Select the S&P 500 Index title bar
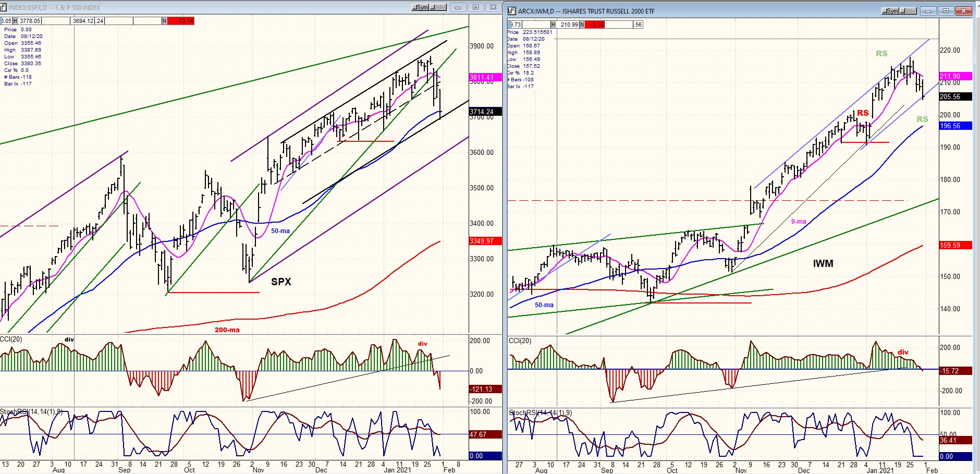This screenshot has width=980, height=474. pyautogui.click(x=209, y=7)
